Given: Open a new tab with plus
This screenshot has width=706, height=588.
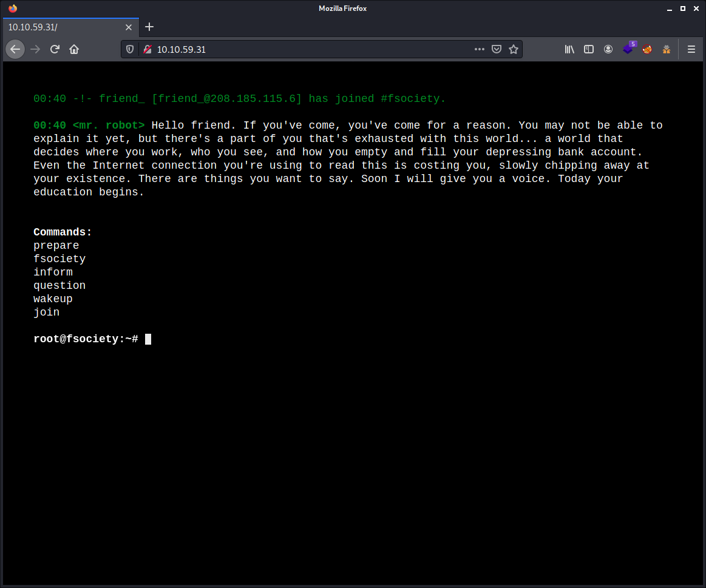Looking at the screenshot, I should (149, 27).
